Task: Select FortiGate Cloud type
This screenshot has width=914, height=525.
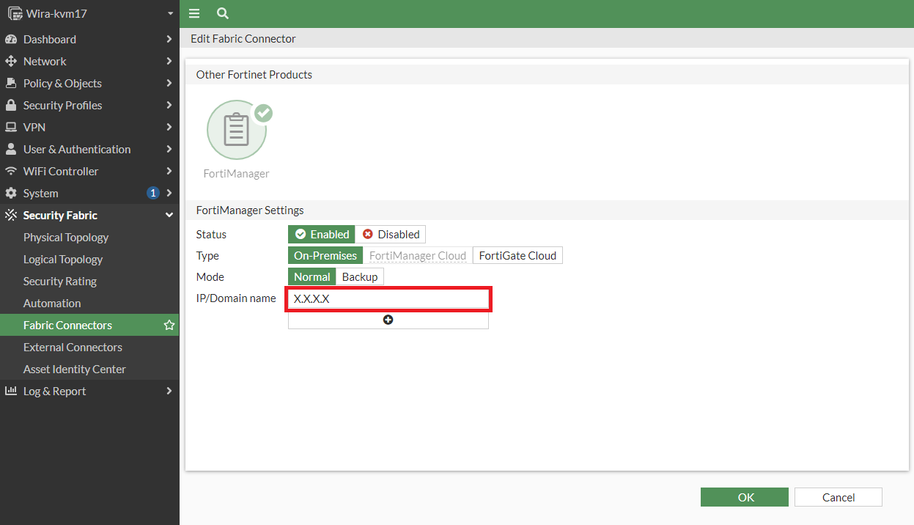Action: [517, 256]
